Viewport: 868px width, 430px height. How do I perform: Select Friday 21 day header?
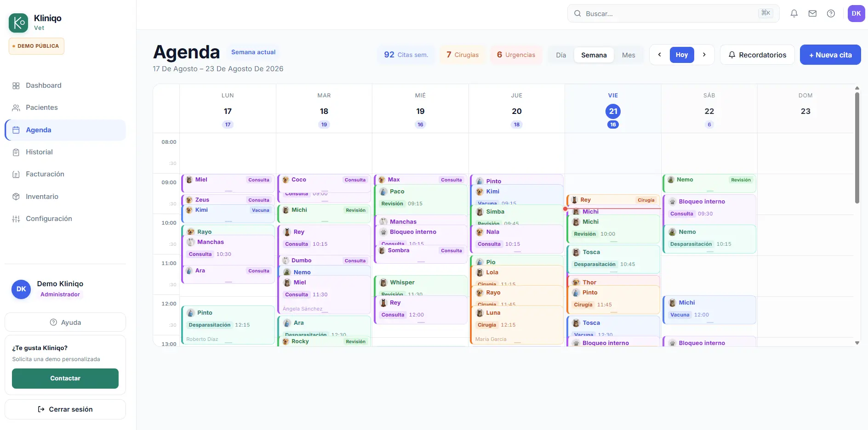point(613,109)
